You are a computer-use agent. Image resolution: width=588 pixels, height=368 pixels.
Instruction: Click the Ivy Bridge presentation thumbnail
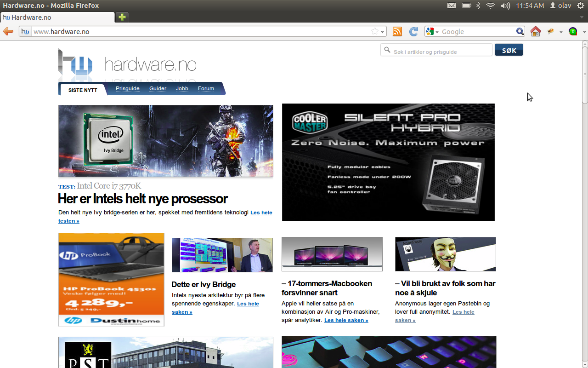[x=222, y=255]
